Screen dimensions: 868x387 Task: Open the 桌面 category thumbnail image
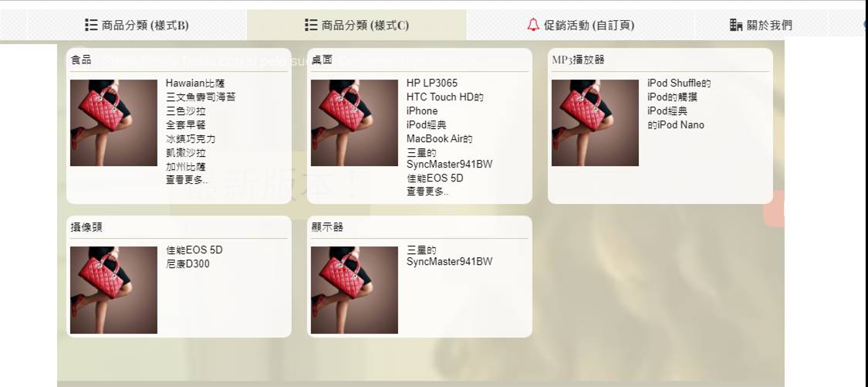pos(354,123)
